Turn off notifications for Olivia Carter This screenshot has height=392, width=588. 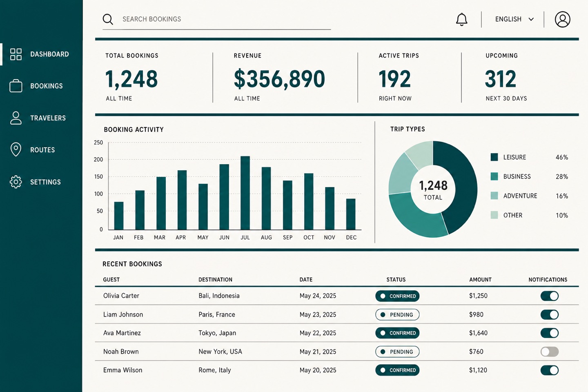[550, 296]
